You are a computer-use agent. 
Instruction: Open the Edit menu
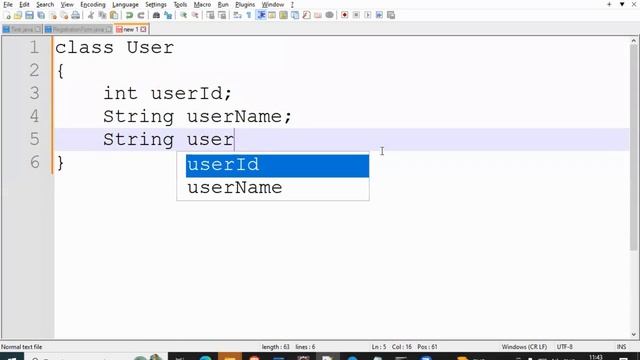(x=24, y=4)
